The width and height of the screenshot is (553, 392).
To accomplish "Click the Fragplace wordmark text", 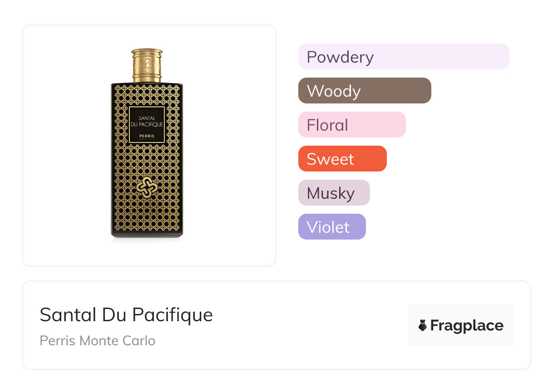I will [467, 325].
